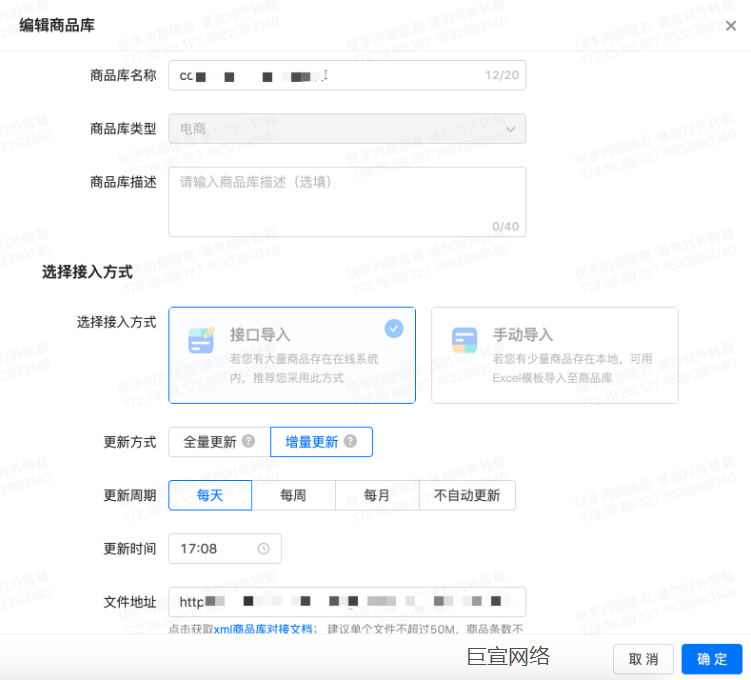Viewport: 751px width, 680px height.
Task: Click the 商品库描述 label
Action: (x=123, y=182)
